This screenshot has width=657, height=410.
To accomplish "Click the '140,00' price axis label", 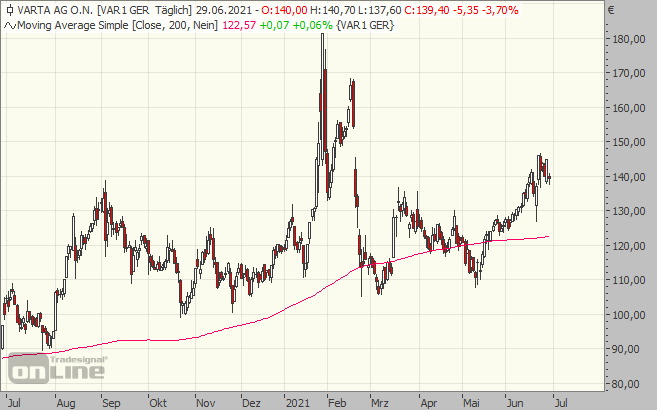I will point(629,177).
